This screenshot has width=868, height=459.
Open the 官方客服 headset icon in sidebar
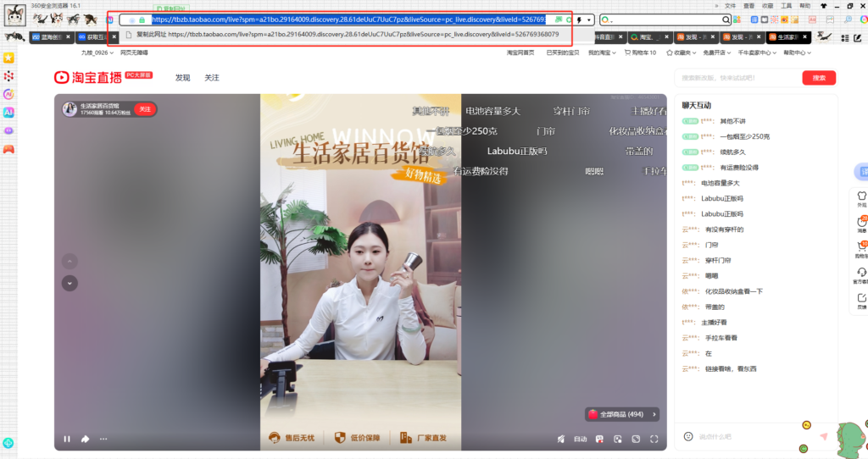click(862, 274)
